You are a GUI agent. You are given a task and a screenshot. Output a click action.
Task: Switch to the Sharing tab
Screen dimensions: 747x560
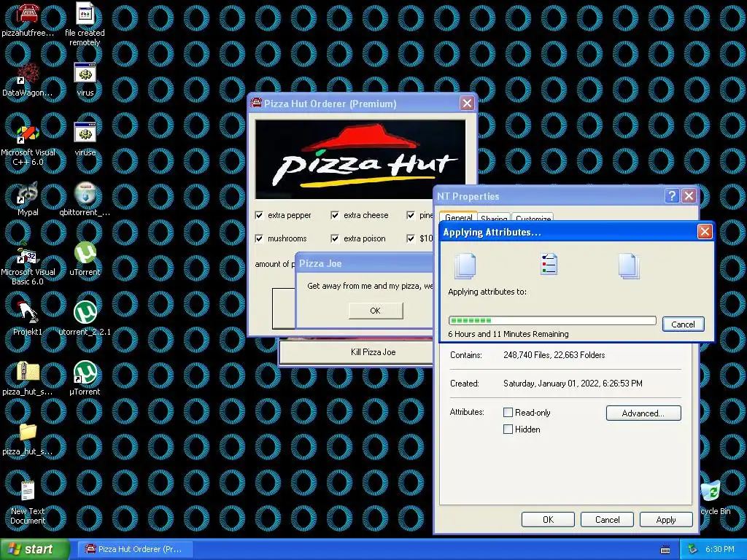pyautogui.click(x=494, y=218)
